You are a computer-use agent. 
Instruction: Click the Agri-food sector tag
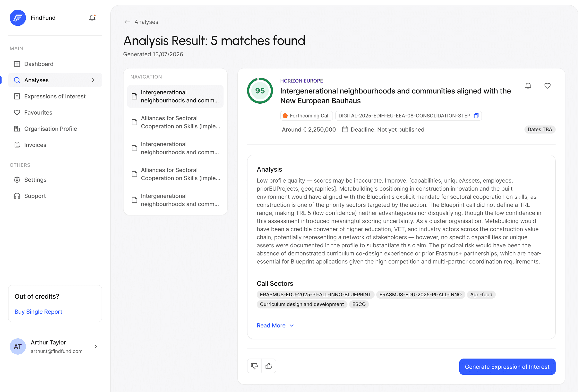[x=481, y=294]
